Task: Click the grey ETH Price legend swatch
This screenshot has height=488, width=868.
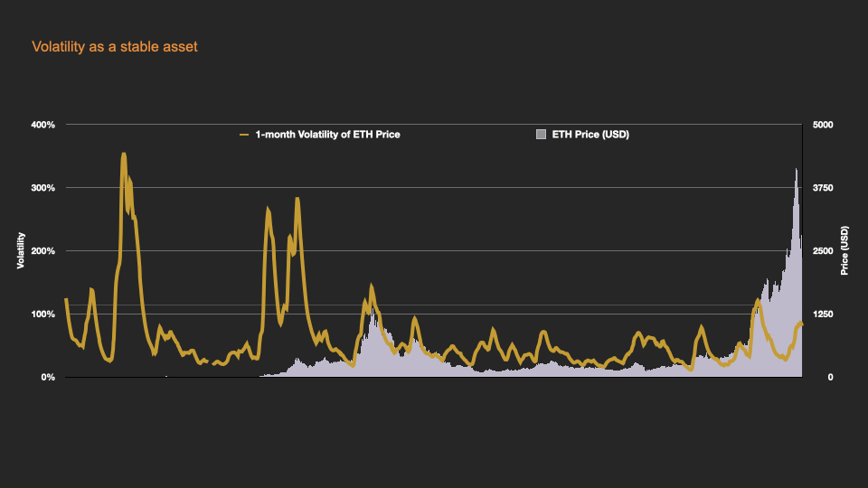Action: pyautogui.click(x=541, y=134)
